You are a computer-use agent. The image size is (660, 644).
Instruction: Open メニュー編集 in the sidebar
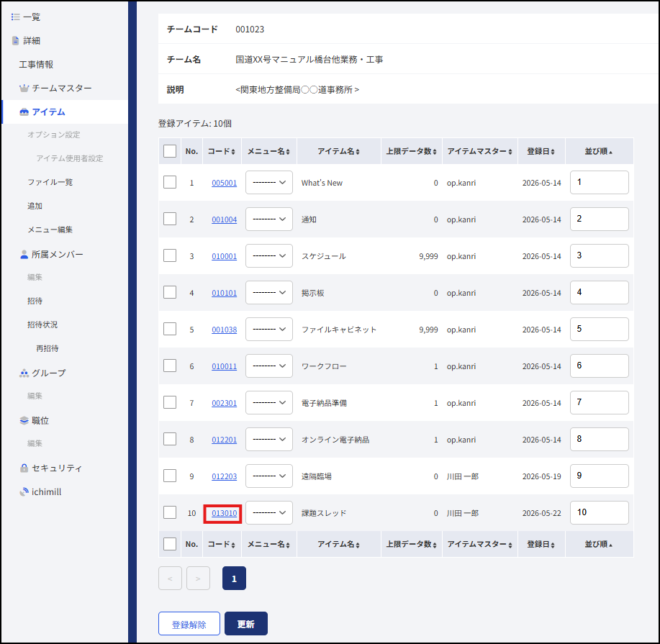[x=50, y=230]
